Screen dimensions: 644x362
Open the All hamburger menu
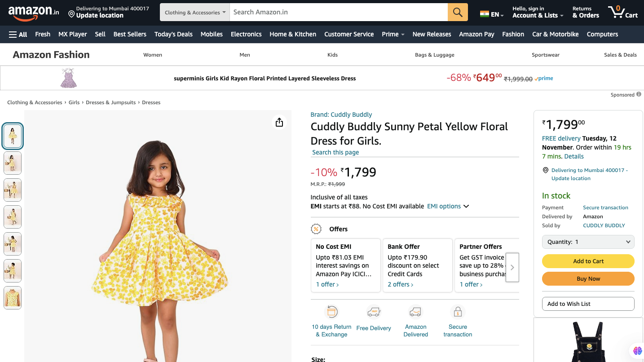(x=18, y=34)
